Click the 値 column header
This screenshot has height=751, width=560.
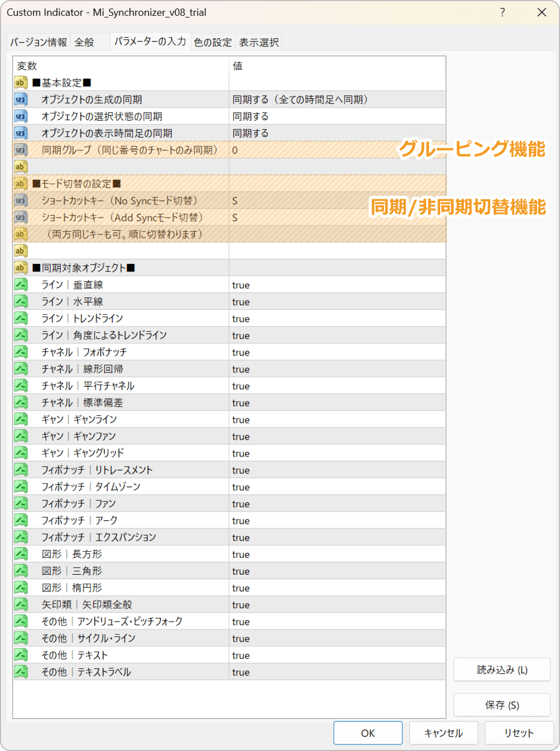pyautogui.click(x=337, y=66)
